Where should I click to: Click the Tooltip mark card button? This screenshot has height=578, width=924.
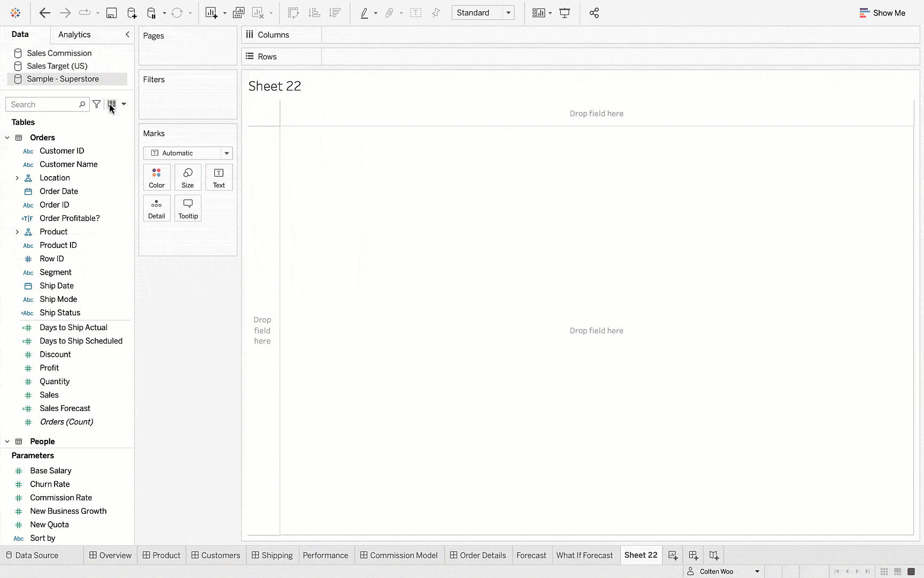(x=188, y=208)
